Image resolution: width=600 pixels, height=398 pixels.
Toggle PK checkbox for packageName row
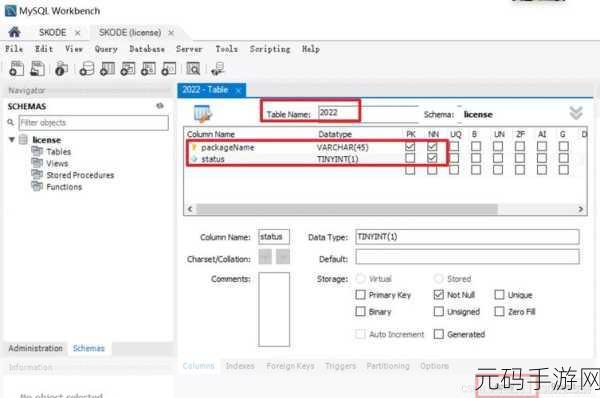(x=410, y=147)
